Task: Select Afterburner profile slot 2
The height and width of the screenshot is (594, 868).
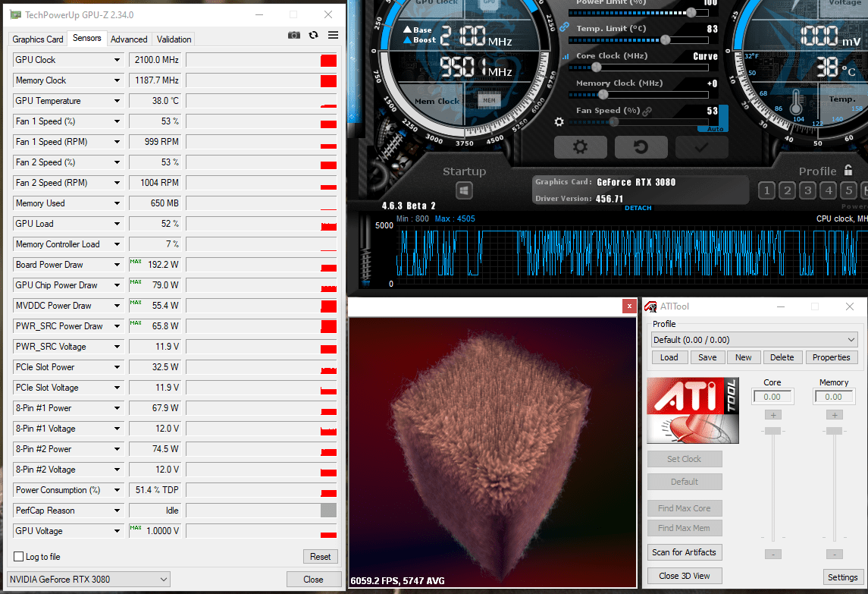Action: tap(787, 191)
